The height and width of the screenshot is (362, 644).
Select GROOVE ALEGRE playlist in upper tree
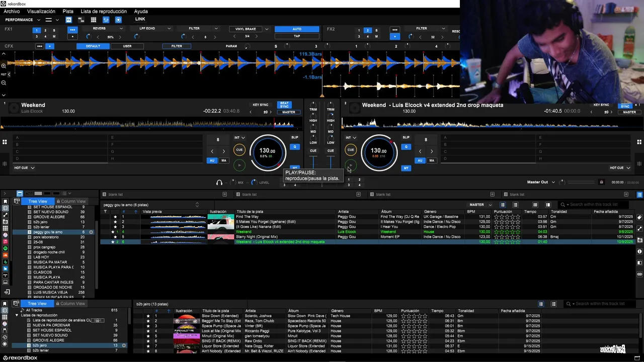coord(49,217)
